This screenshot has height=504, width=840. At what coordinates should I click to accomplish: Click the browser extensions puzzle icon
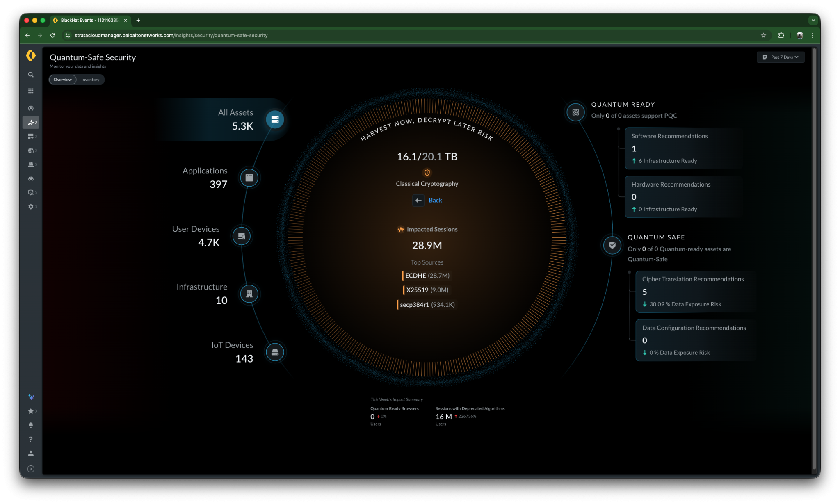(x=781, y=35)
